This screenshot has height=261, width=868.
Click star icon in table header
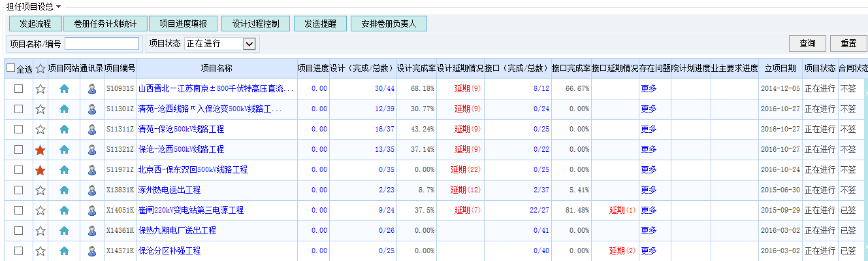click(x=40, y=68)
